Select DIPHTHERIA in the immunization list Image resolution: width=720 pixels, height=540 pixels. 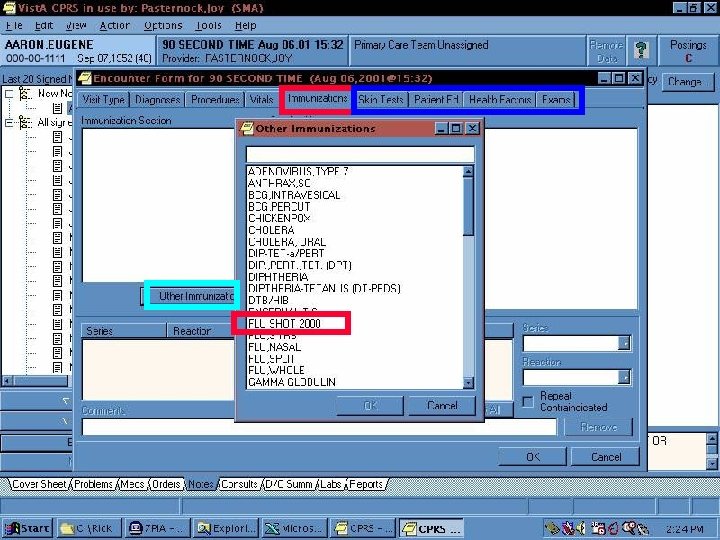coord(278,277)
